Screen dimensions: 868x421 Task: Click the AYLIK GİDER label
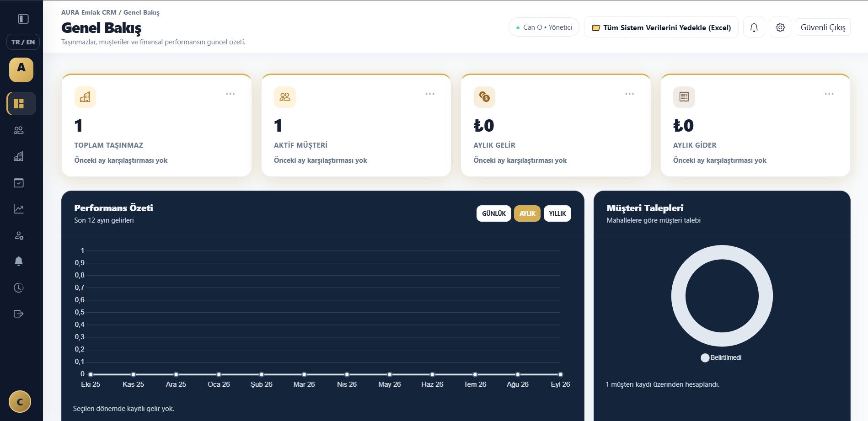coord(695,145)
